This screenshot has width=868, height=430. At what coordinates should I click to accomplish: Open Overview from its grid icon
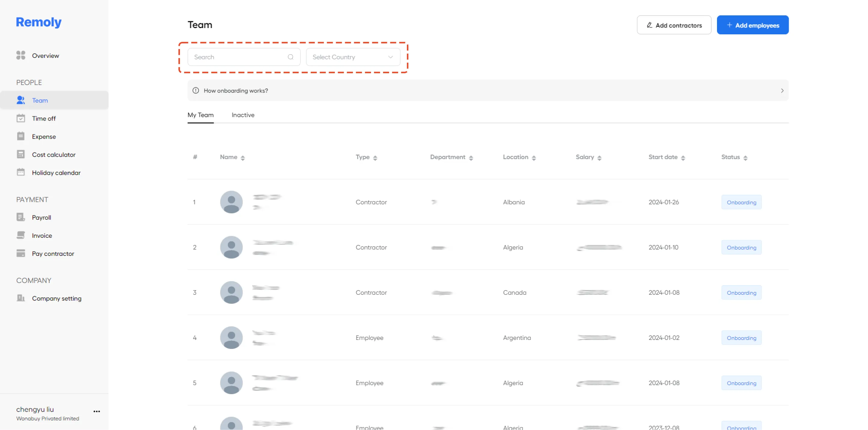pos(21,55)
